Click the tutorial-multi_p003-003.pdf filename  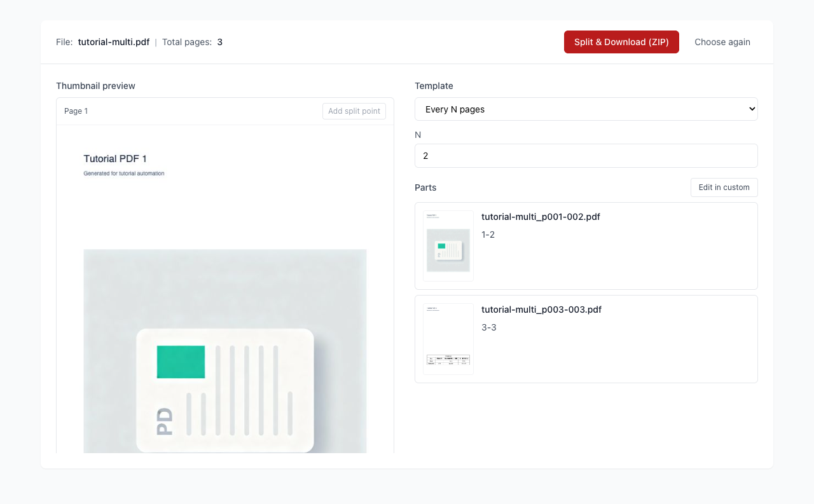click(x=541, y=310)
